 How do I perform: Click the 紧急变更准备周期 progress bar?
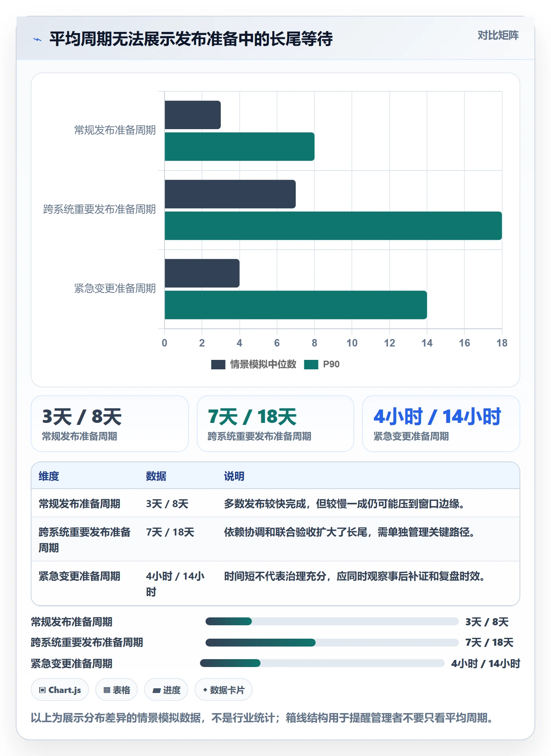322,663
